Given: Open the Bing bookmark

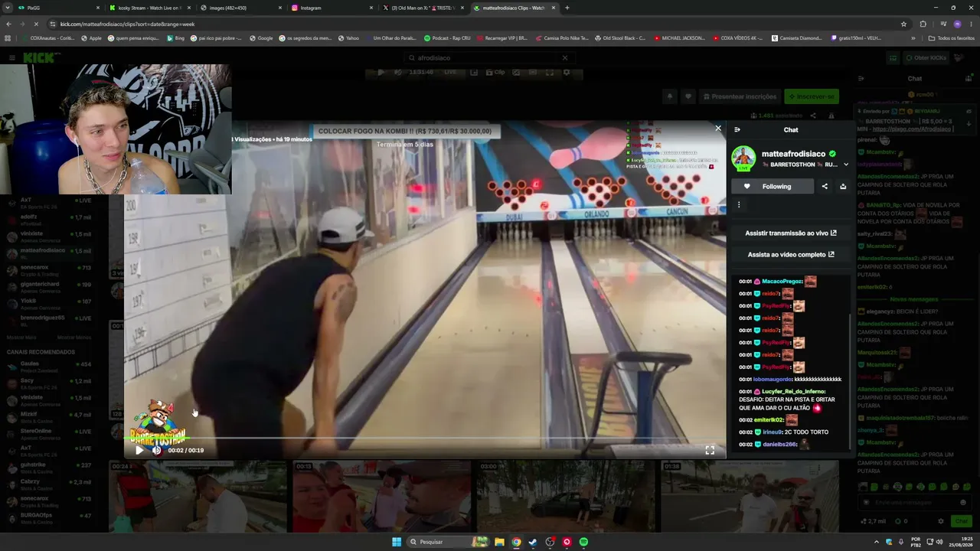Looking at the screenshot, I should pos(175,38).
